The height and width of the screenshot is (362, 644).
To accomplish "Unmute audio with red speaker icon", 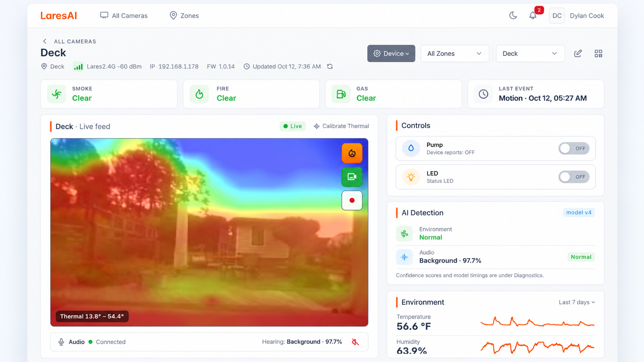I will pos(356,342).
